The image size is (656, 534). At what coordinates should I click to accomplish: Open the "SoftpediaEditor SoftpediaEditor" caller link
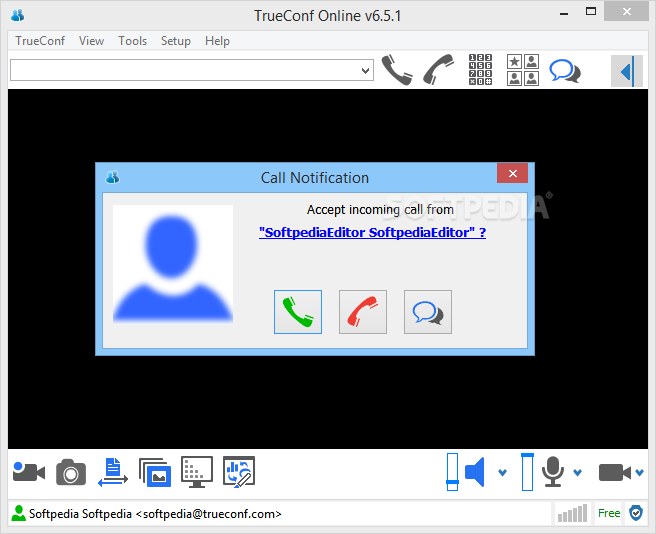[x=372, y=232]
